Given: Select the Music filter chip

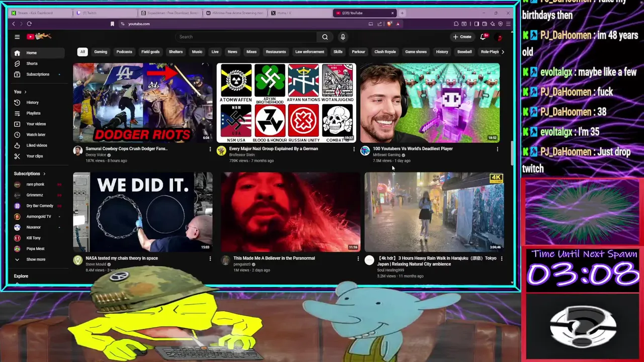Looking at the screenshot, I should 197,52.
